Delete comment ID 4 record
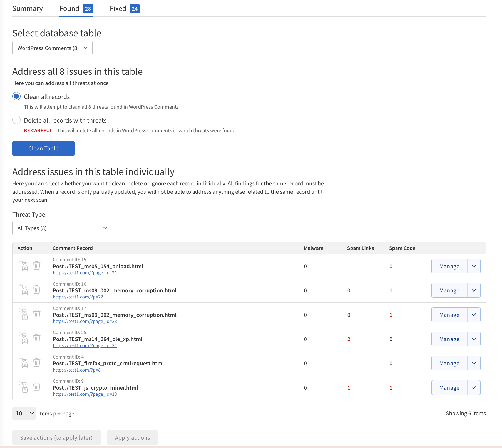 (x=37, y=363)
